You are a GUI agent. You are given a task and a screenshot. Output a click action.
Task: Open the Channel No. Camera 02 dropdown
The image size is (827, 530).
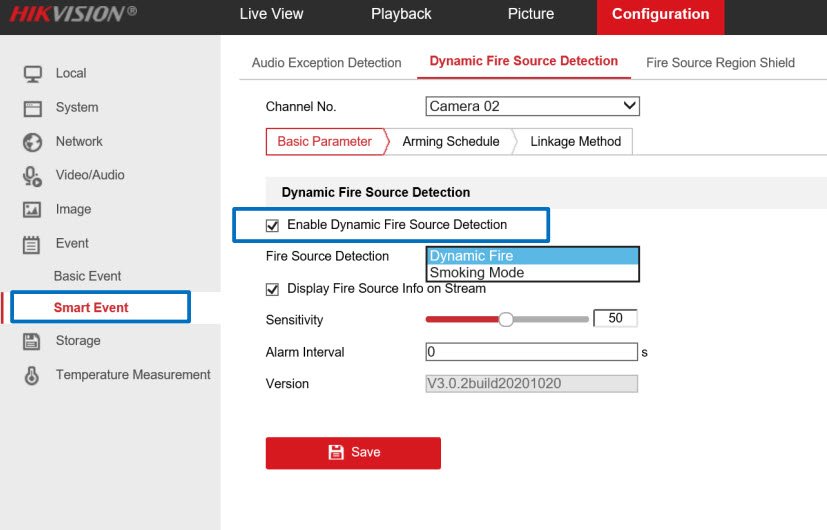click(x=532, y=106)
